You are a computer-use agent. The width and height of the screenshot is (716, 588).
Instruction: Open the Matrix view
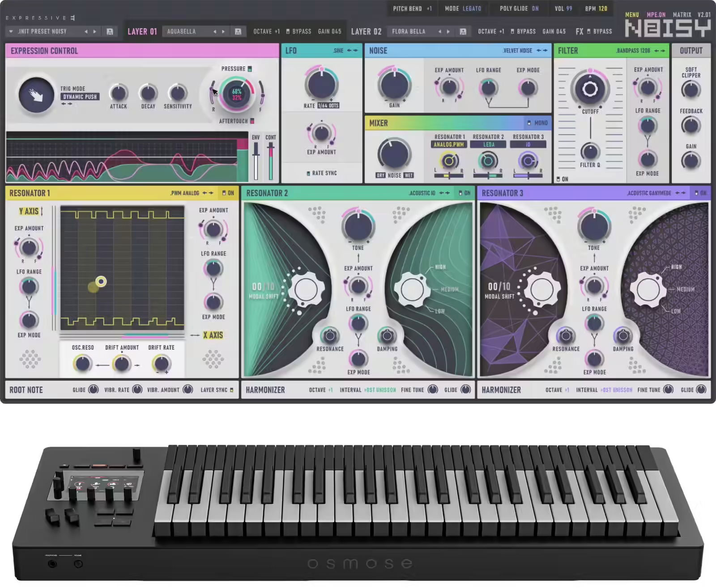682,15
